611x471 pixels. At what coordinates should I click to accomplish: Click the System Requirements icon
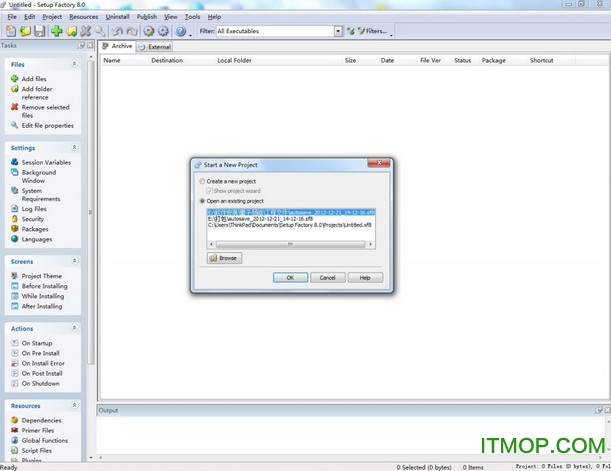[15, 191]
